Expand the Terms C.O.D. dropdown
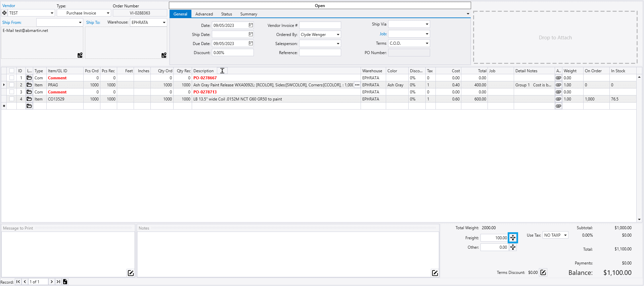 tap(427, 43)
